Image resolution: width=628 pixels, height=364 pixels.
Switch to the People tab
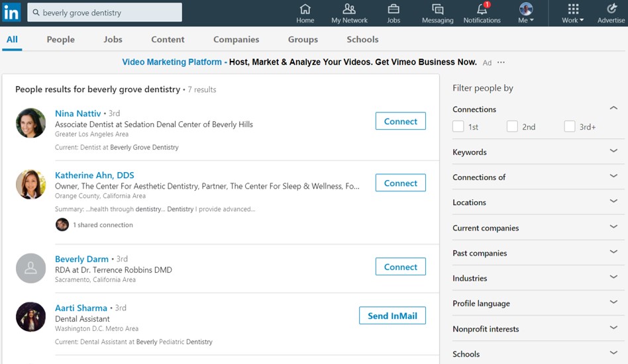60,39
